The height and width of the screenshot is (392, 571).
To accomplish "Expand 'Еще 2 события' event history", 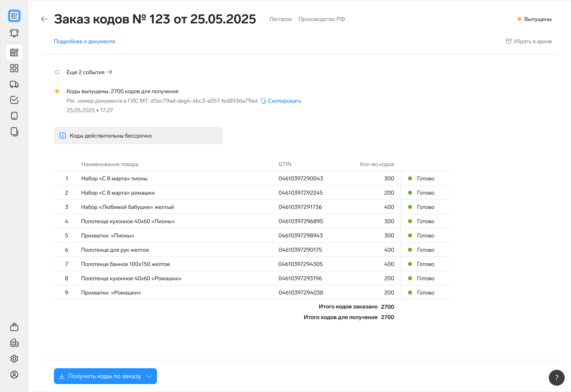I will (x=89, y=72).
